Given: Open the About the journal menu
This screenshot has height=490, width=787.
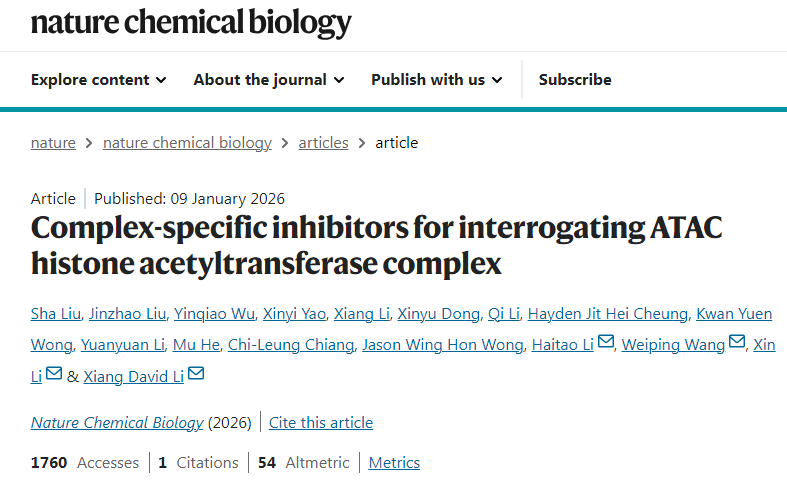Looking at the screenshot, I should tap(268, 80).
